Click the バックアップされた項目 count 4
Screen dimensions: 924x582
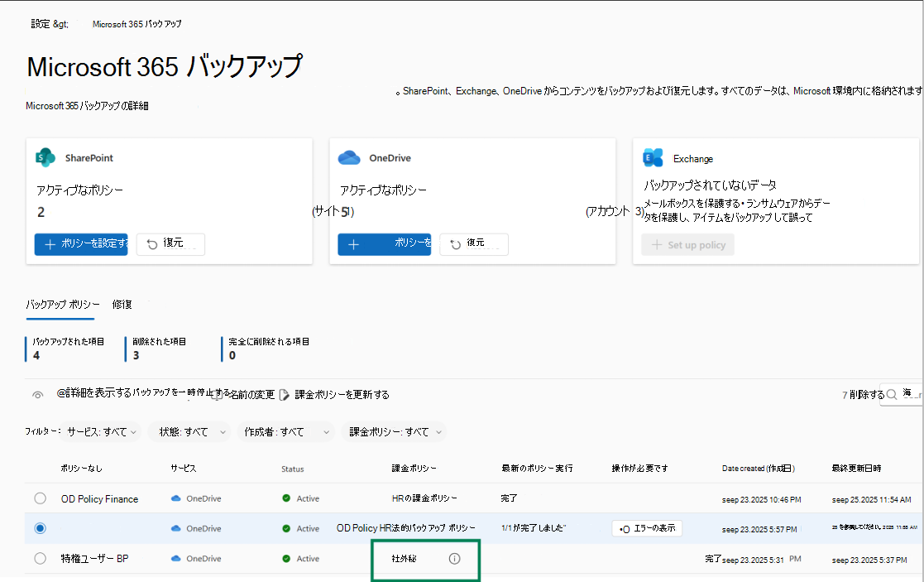coord(36,355)
